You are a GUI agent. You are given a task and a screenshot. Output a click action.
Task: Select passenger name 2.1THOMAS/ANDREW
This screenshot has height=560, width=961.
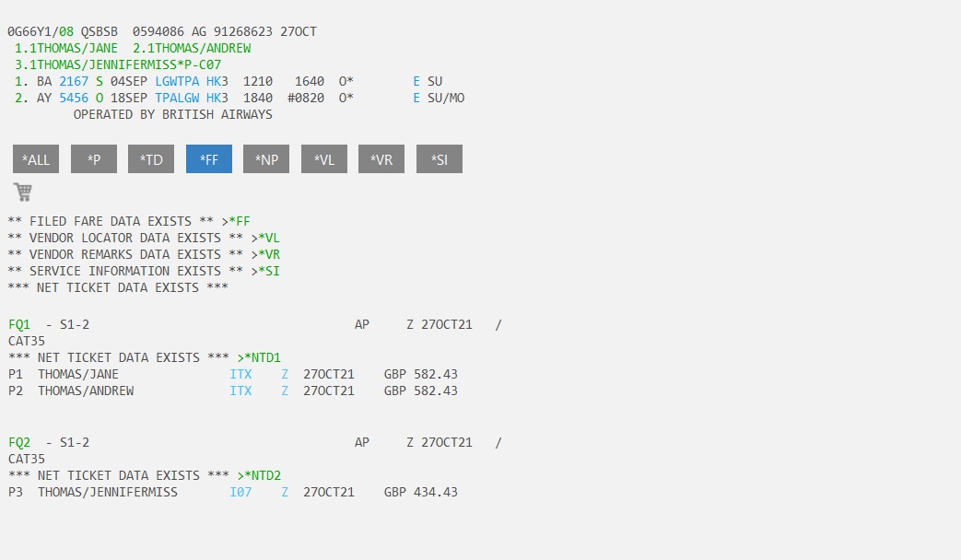click(192, 49)
